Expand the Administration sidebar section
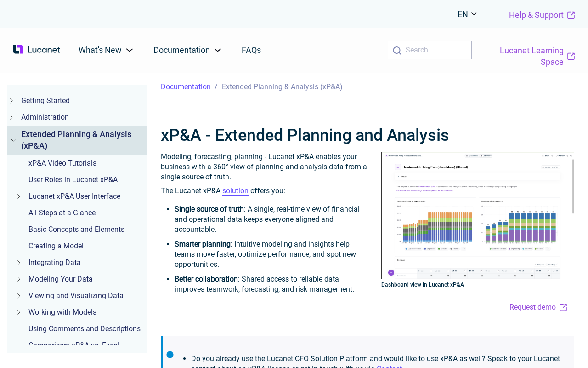The height and width of the screenshot is (368, 588). pyautogui.click(x=11, y=117)
